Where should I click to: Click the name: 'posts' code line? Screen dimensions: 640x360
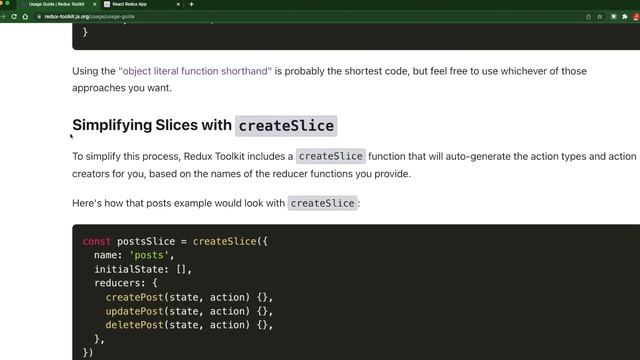(x=134, y=255)
